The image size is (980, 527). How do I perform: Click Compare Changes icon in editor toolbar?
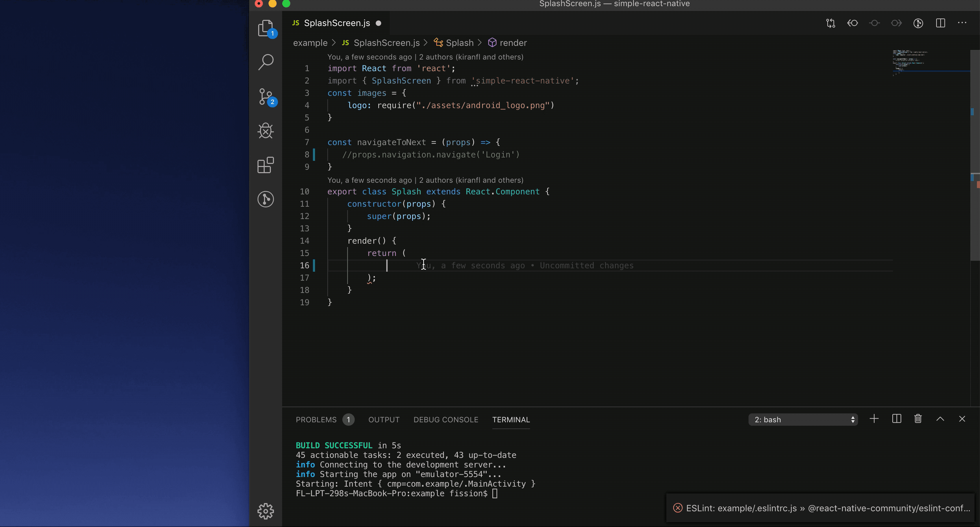coord(830,23)
